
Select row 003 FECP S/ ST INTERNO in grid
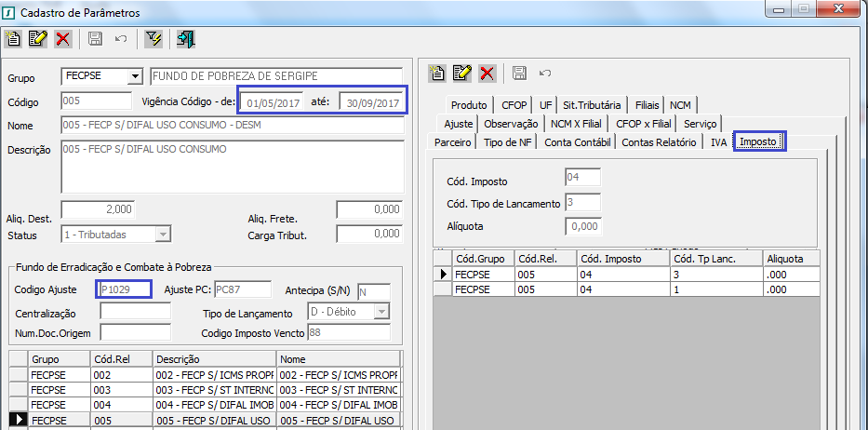(x=214, y=390)
